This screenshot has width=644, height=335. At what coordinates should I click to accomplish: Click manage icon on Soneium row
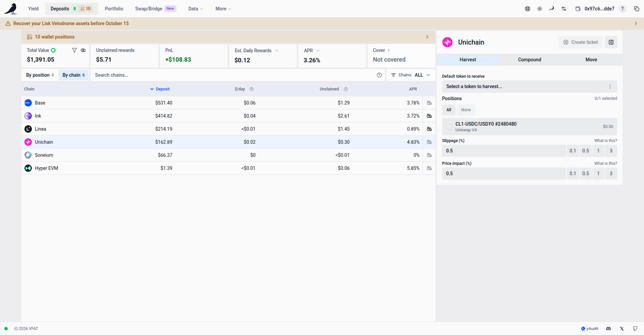[x=429, y=155]
